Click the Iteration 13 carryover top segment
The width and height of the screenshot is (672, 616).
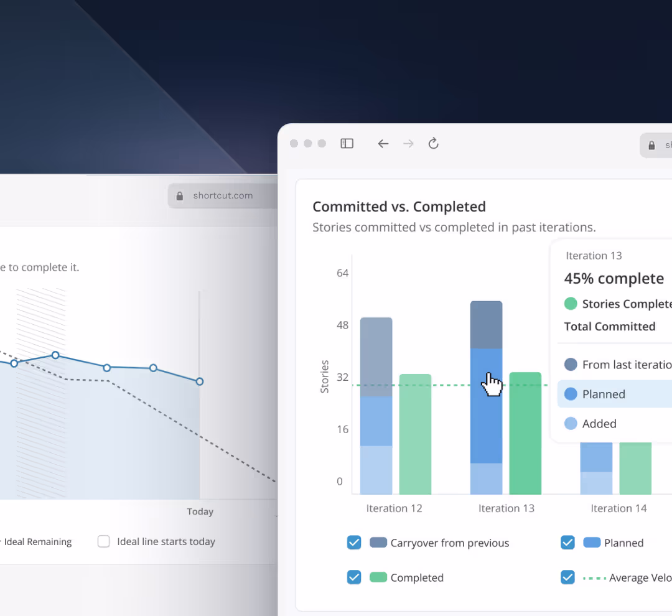pyautogui.click(x=486, y=325)
